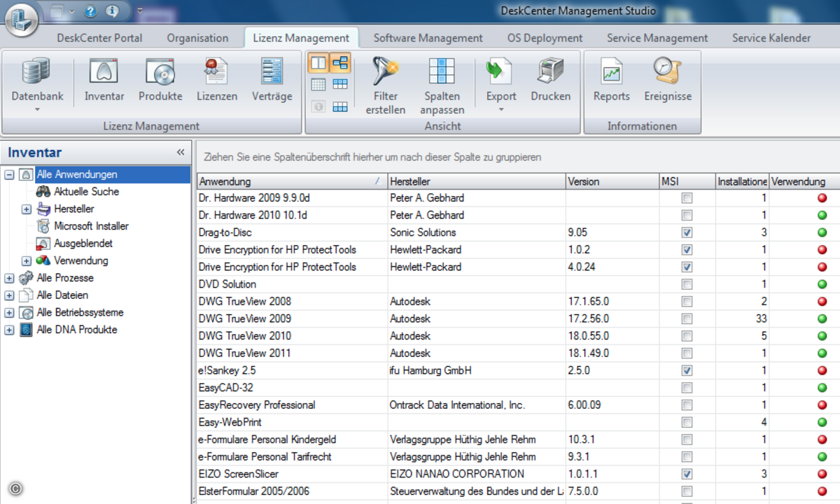
Task: Click the Export icon
Action: pos(500,72)
